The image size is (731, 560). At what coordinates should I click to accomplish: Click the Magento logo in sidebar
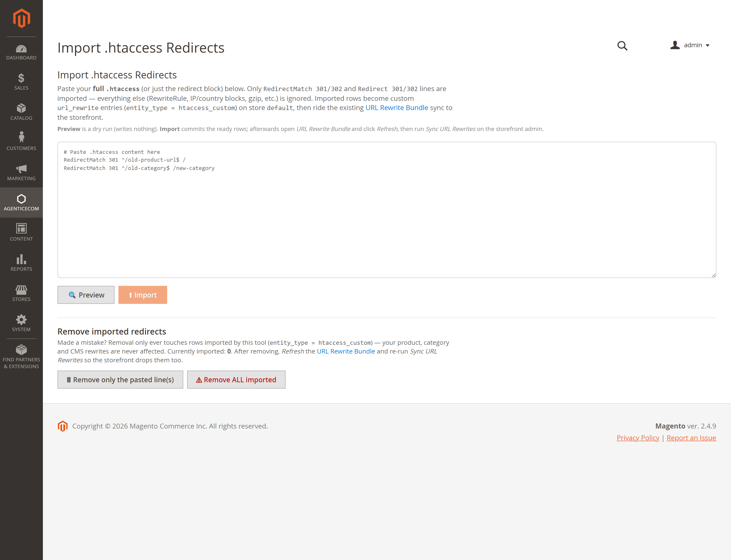click(x=21, y=18)
